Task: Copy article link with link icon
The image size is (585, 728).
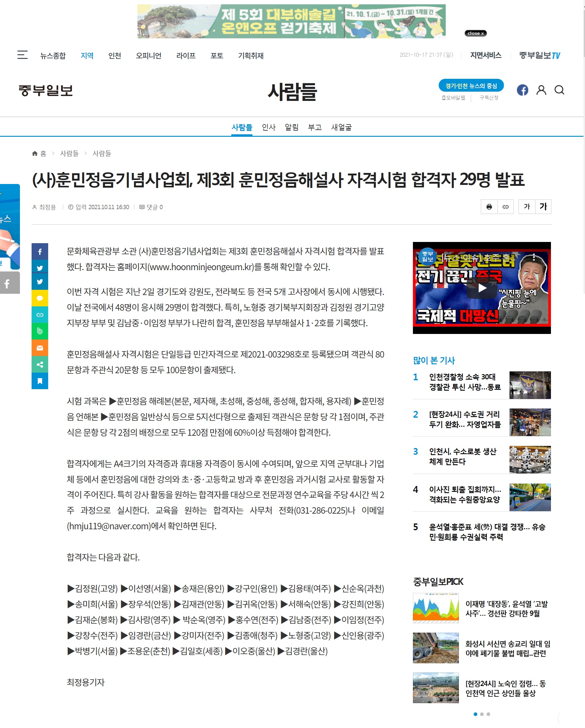Action: click(505, 207)
